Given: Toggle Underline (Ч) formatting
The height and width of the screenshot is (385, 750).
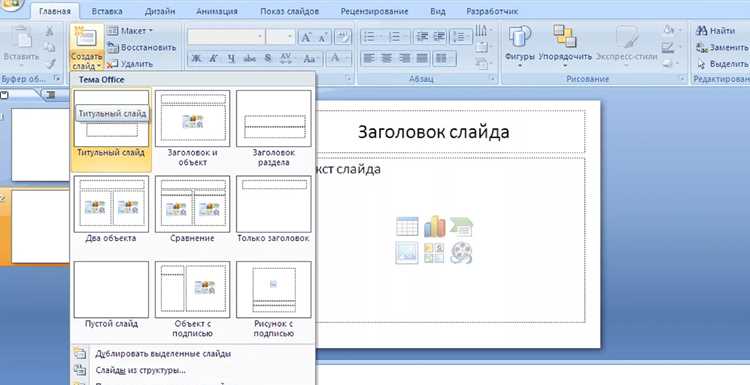Looking at the screenshot, I should 232,58.
